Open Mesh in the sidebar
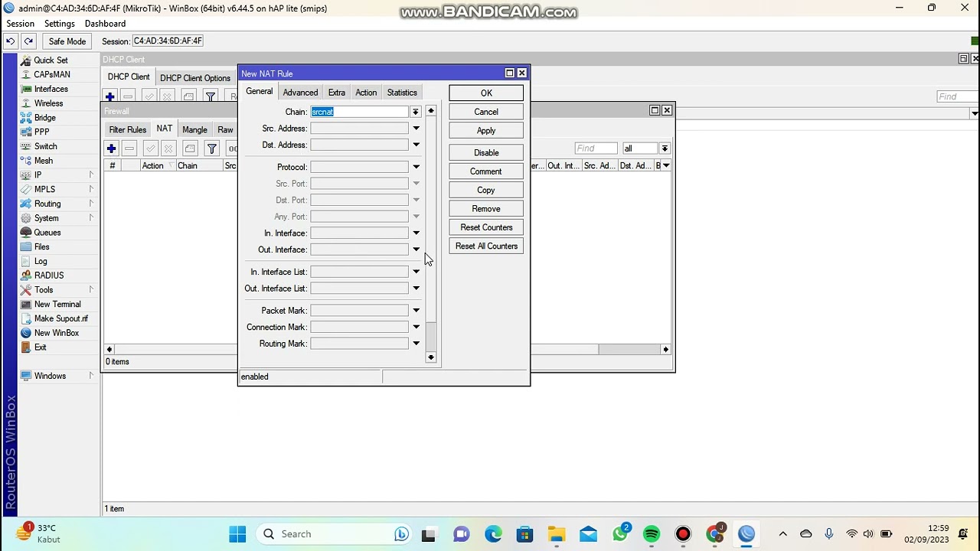The height and width of the screenshot is (551, 980). (44, 161)
